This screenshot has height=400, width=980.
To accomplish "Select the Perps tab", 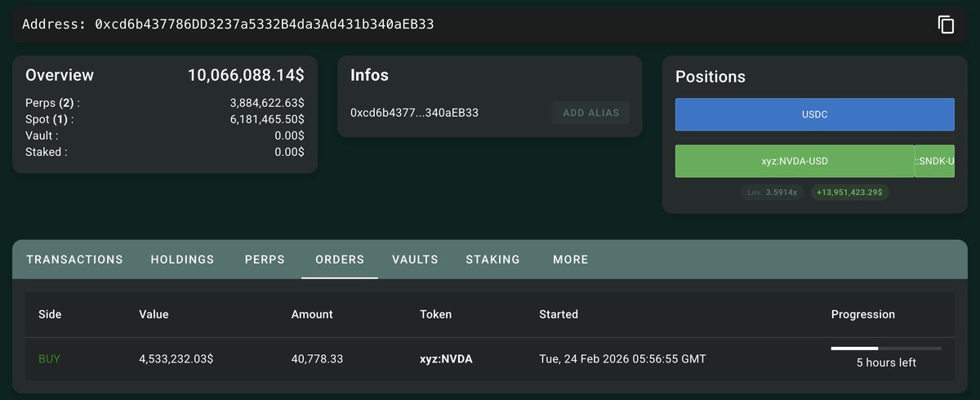I will click(265, 260).
